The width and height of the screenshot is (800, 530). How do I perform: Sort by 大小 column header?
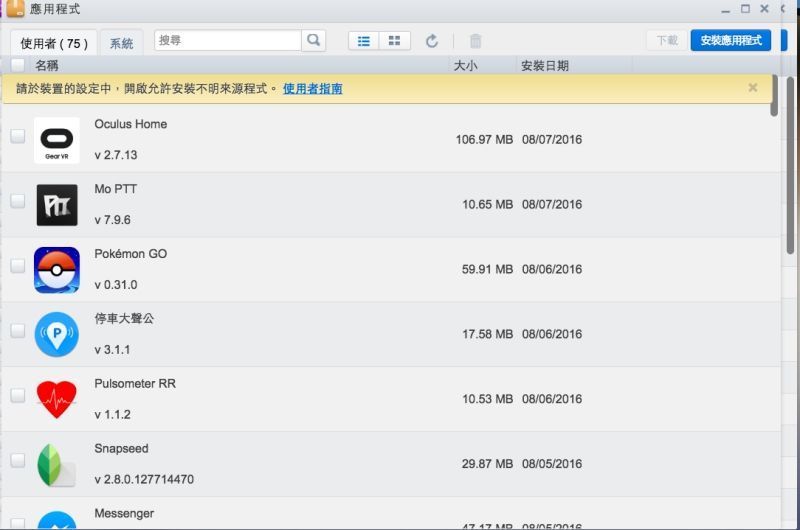[x=465, y=65]
